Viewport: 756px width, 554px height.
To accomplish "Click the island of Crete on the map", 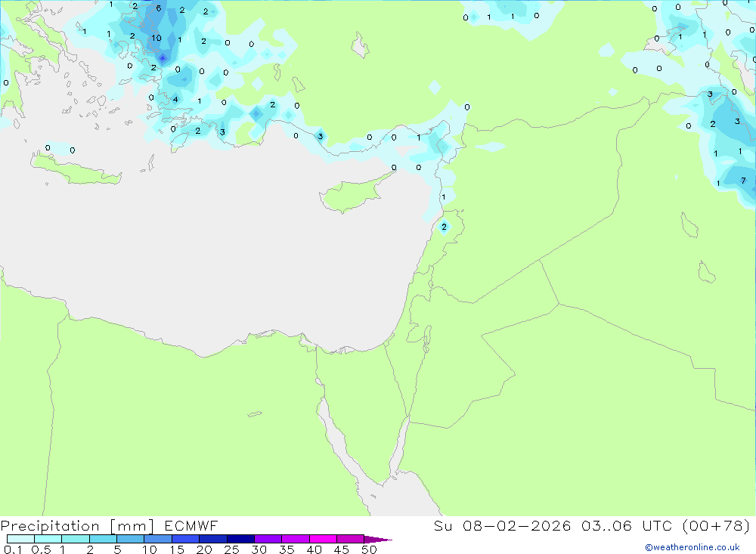I will click(x=76, y=169).
